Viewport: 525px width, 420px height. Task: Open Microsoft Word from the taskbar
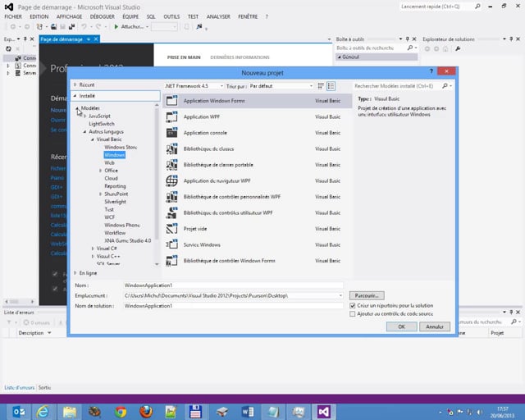point(248,412)
